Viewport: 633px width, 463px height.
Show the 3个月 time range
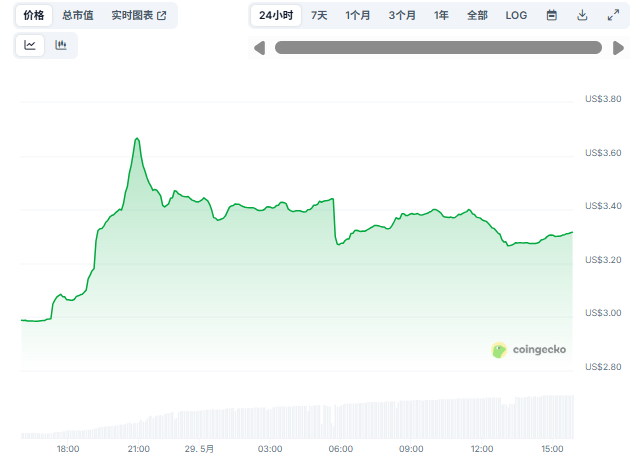point(402,15)
